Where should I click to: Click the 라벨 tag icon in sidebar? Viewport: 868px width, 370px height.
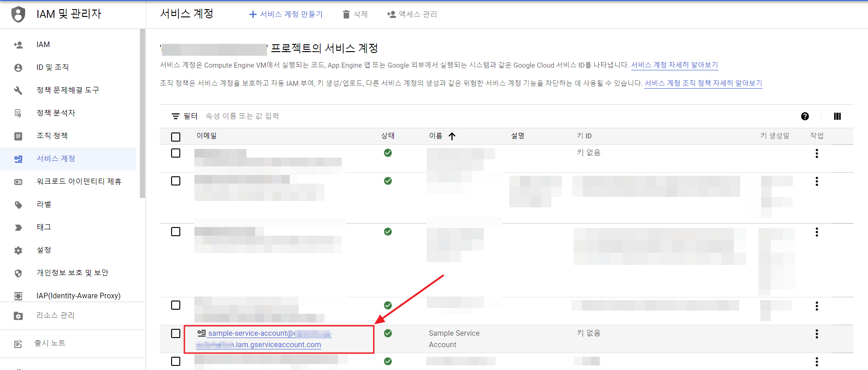pyautogui.click(x=18, y=205)
